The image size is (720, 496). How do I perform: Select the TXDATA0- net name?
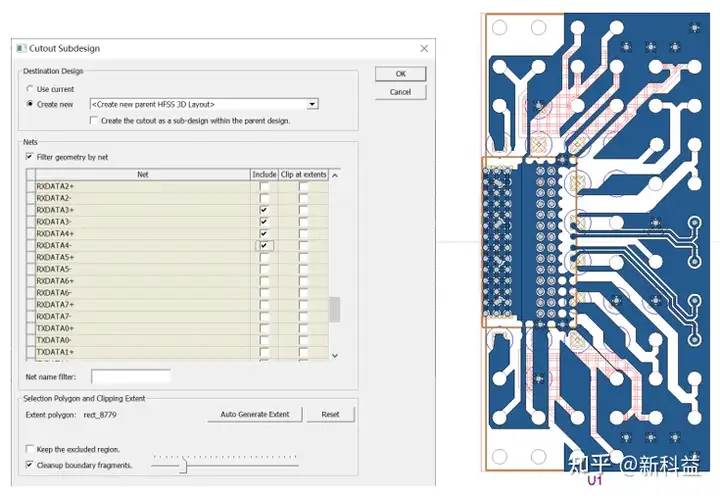(x=54, y=340)
